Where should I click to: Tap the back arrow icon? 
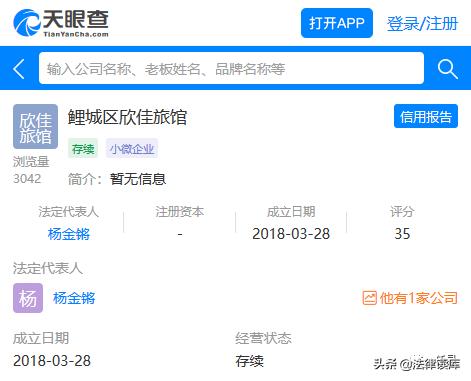(19, 69)
